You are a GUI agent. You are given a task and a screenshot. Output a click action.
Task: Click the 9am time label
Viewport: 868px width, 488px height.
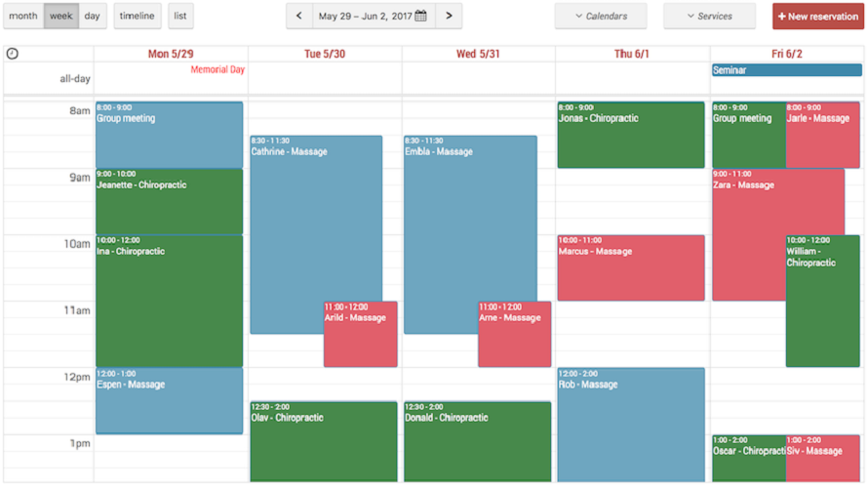click(80, 178)
